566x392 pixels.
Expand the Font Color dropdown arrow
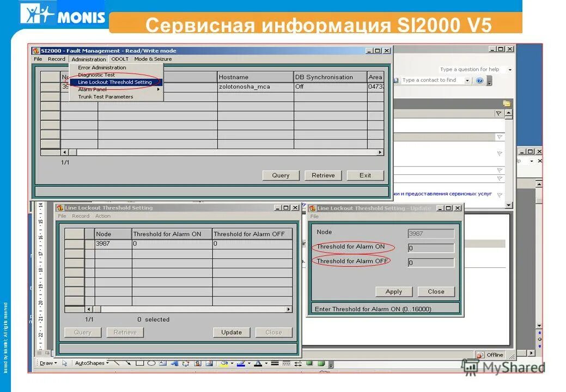tap(266, 363)
